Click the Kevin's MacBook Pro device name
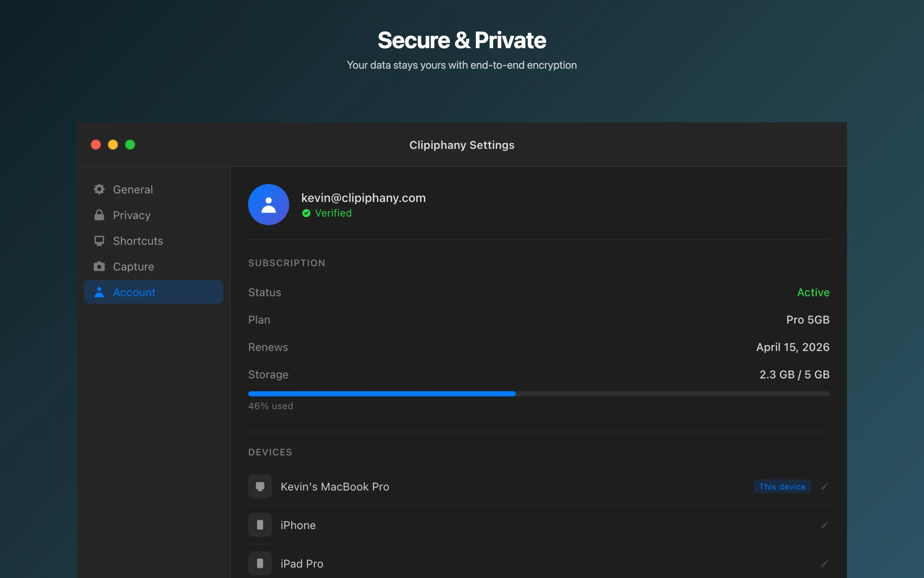Viewport: 924px width, 578px height. 335,486
